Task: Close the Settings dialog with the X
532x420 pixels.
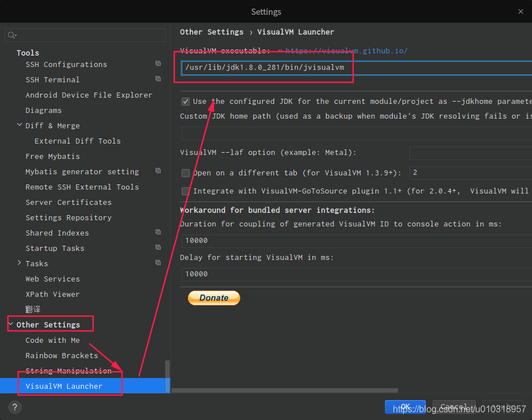Action: coord(521,11)
